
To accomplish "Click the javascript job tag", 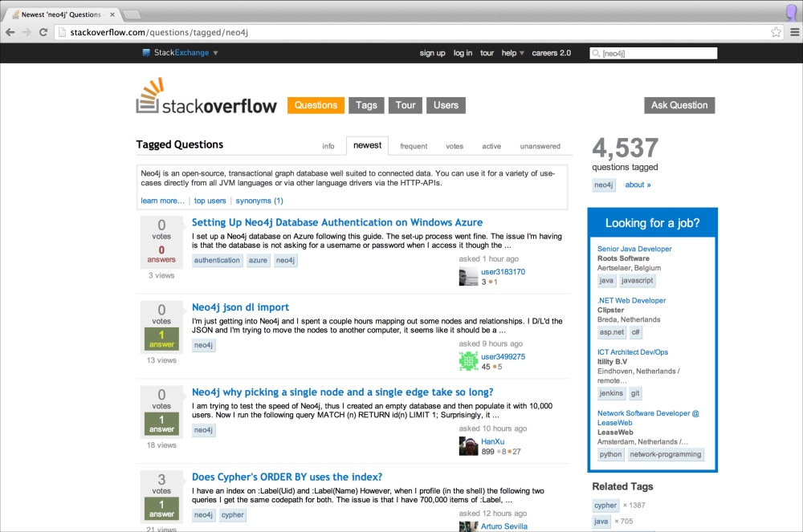I will pyautogui.click(x=637, y=281).
